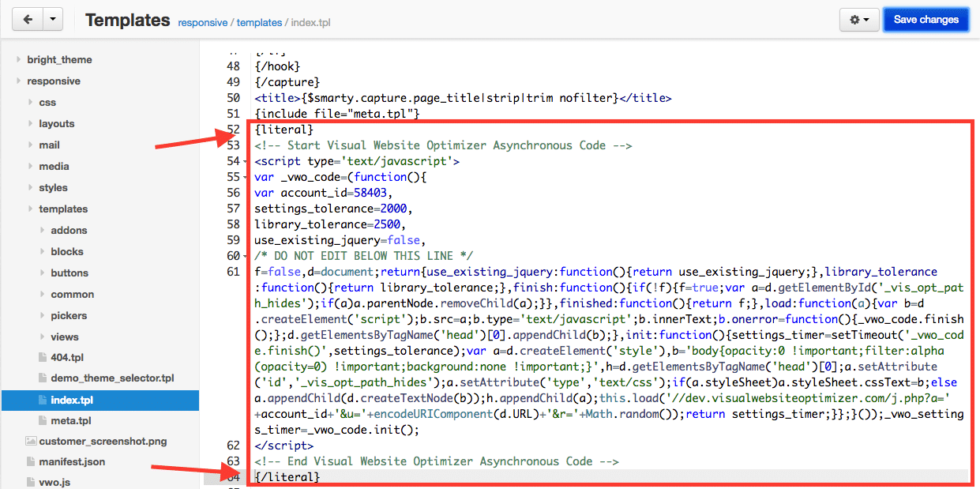Click the 'library_tolerance=2500' code line

pyautogui.click(x=330, y=224)
